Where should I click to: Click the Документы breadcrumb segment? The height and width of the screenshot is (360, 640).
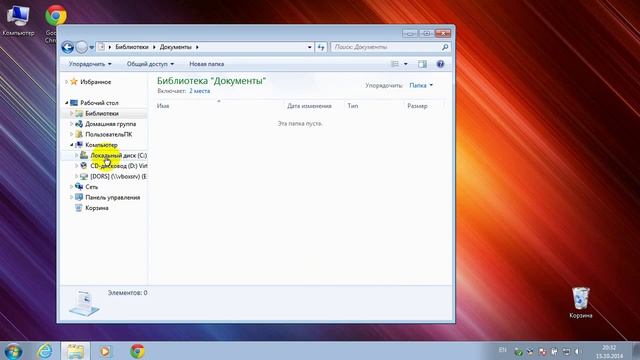coord(176,47)
